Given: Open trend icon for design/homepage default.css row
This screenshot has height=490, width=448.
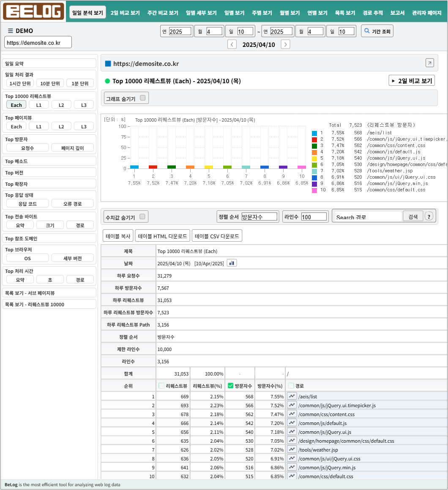Looking at the screenshot, I should click(x=292, y=441).
